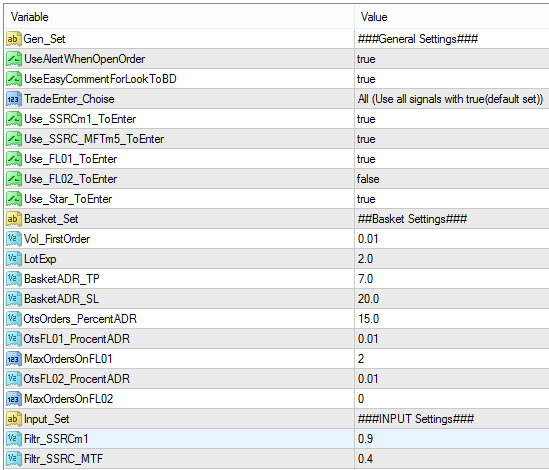Select the Vol_FirstOrder variable name
The image size is (549, 470).
57,239
